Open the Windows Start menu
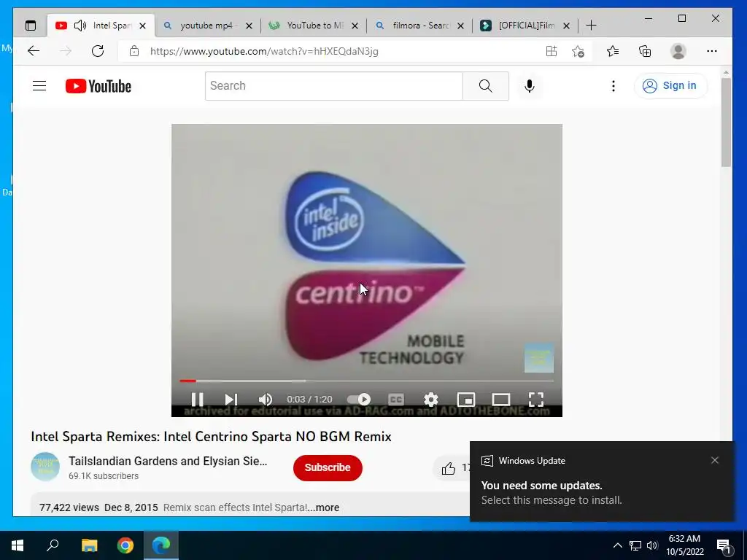This screenshot has height=560, width=747. [x=18, y=545]
